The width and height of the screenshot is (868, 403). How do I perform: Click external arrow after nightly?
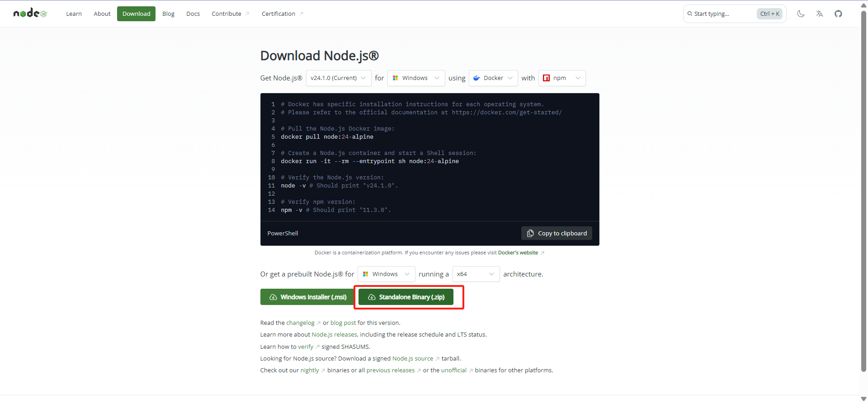tap(323, 370)
